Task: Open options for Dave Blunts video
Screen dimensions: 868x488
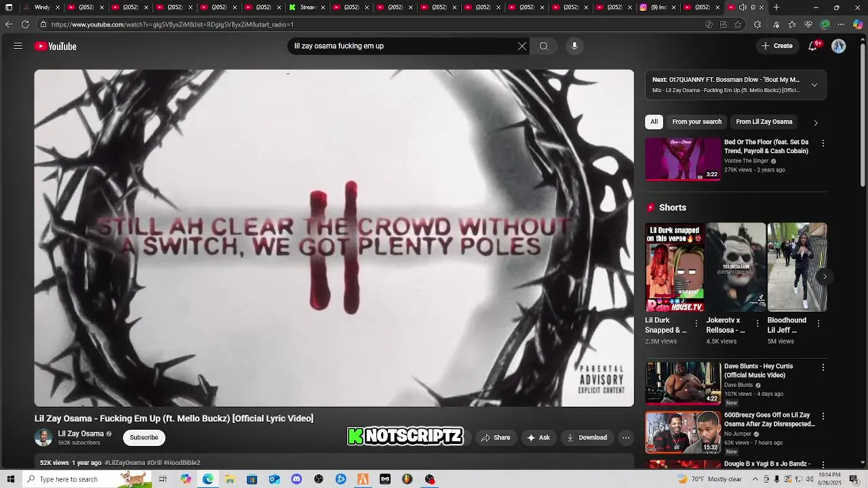Action: pyautogui.click(x=823, y=367)
